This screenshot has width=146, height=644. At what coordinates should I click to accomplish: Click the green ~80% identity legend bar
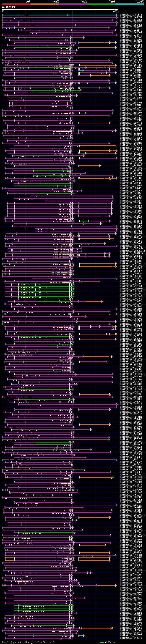coord(101,4)
